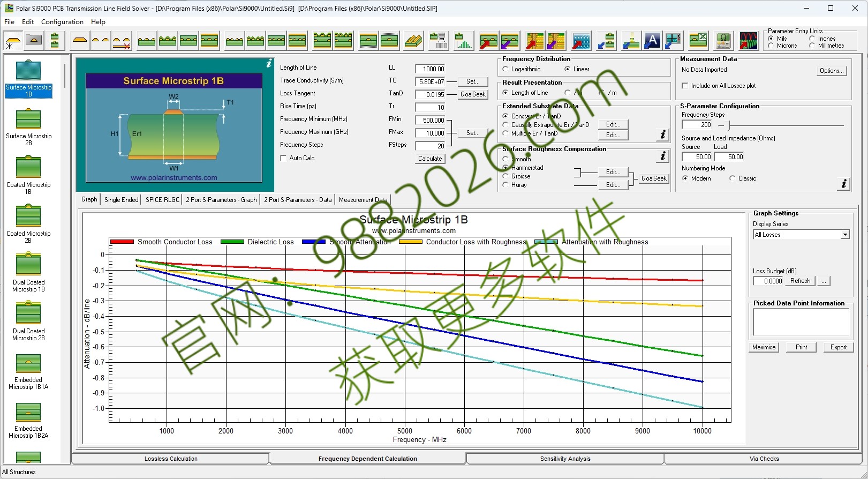Screen dimensions: 868x479
Task: Click the crosshair monitor toolbar icon
Action: click(x=673, y=41)
